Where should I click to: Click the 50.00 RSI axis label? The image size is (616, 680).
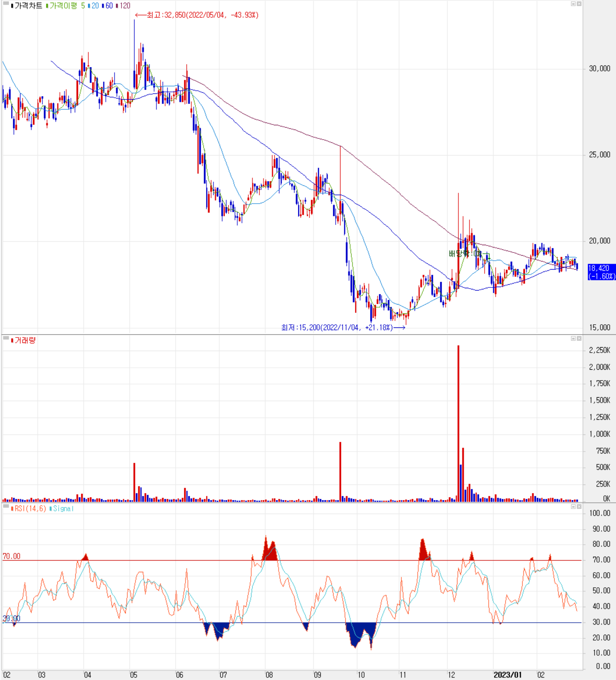coord(602,591)
